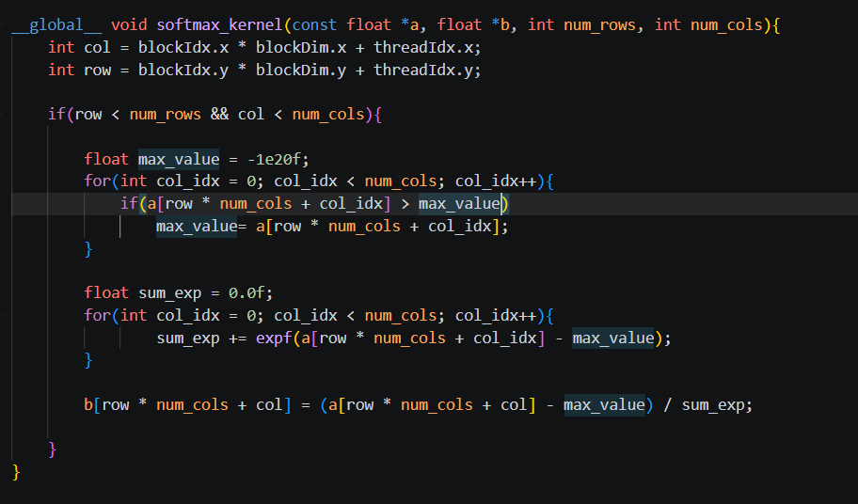Click max_value in the float declaration line
Screen dimensions: 858x504
coord(179,159)
